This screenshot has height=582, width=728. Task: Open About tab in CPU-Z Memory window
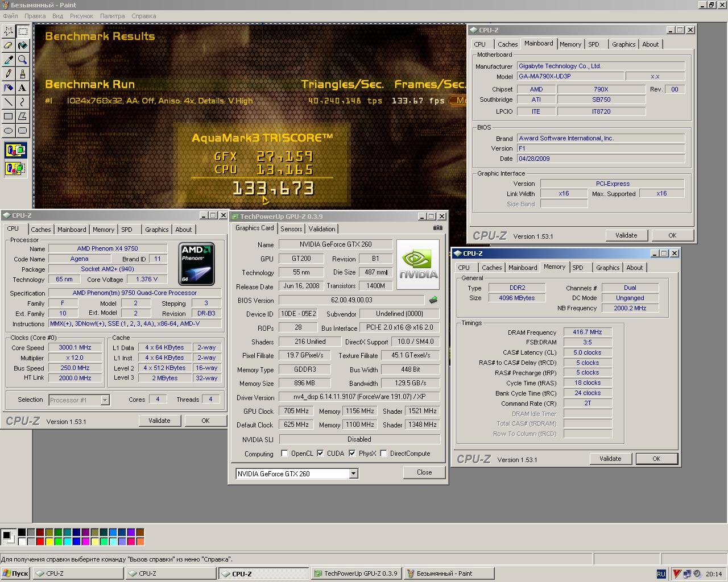point(635,268)
